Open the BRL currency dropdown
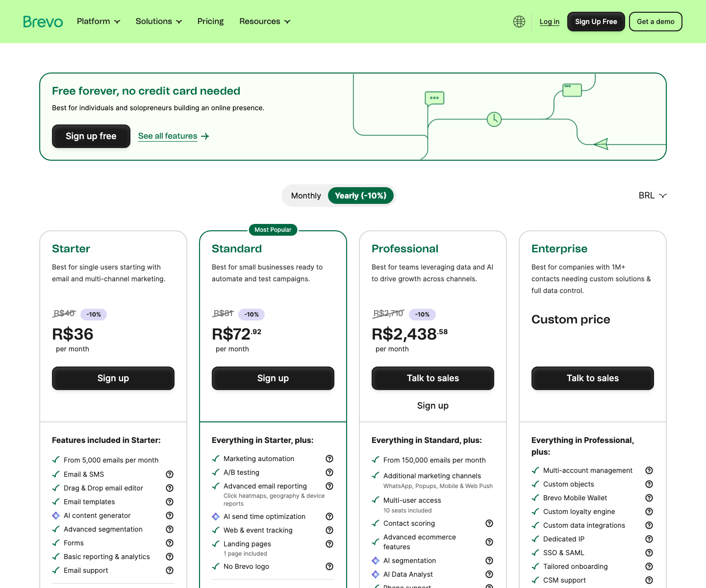This screenshot has width=706, height=588. pyautogui.click(x=653, y=196)
